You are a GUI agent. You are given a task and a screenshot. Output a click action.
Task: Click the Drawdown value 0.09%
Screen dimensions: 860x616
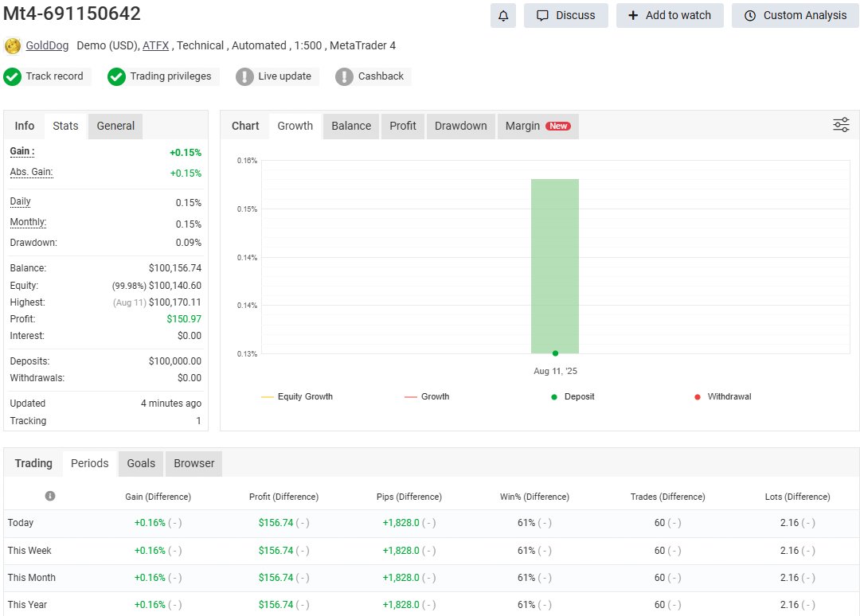[189, 243]
